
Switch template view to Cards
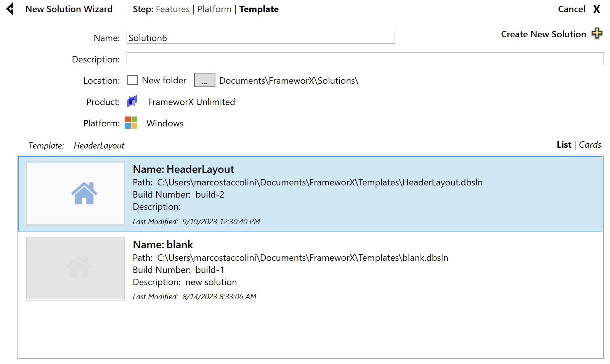[590, 145]
